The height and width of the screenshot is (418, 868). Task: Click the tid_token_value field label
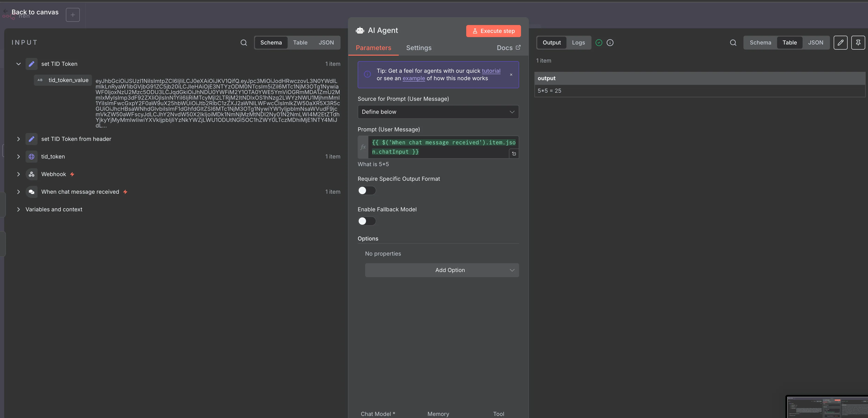pyautogui.click(x=63, y=80)
